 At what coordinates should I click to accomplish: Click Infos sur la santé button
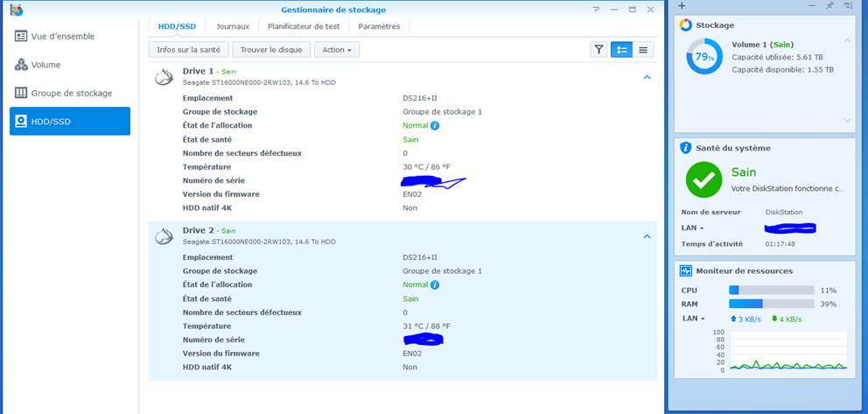click(x=189, y=50)
